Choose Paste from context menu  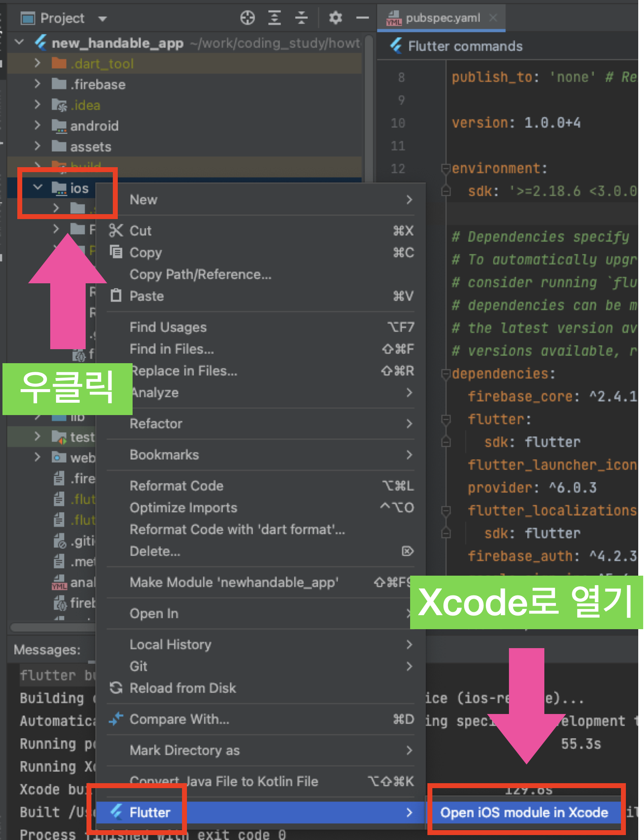260,296
